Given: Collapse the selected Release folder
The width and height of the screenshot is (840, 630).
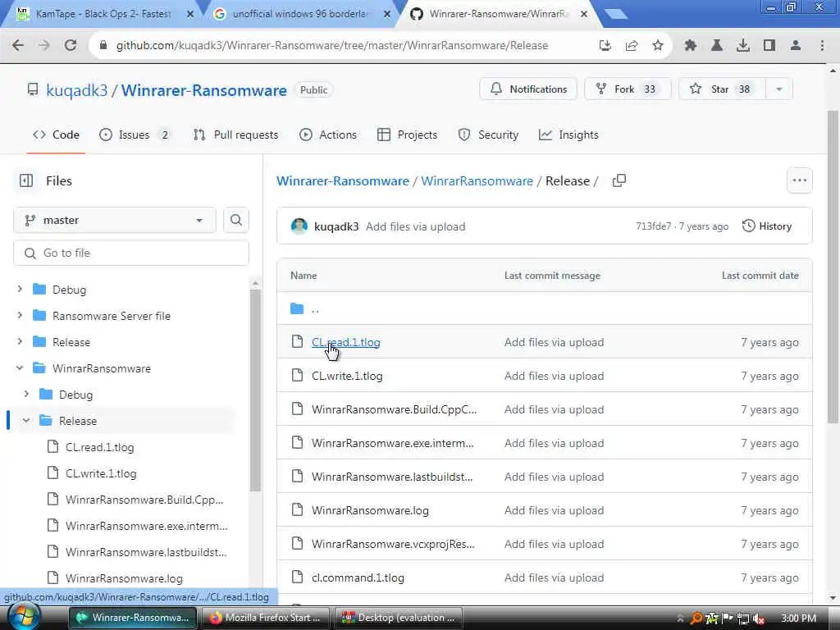Looking at the screenshot, I should 26,421.
